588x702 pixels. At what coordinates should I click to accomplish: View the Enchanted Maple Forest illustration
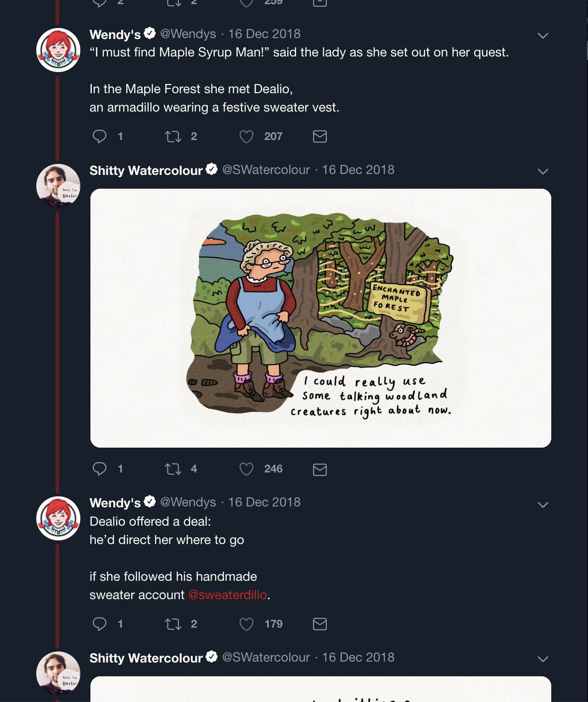pos(320,318)
